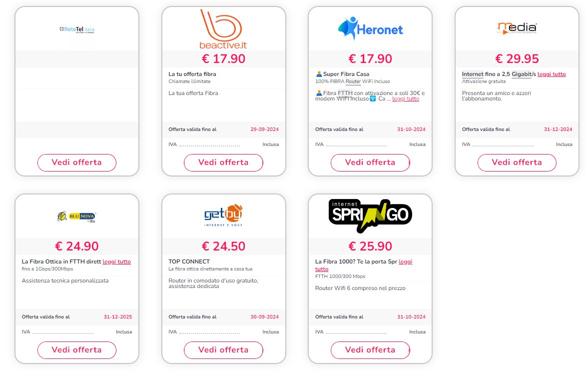Screen dimensions: 588x379
Task: Click the Internet Springo logo
Action: [x=370, y=215]
